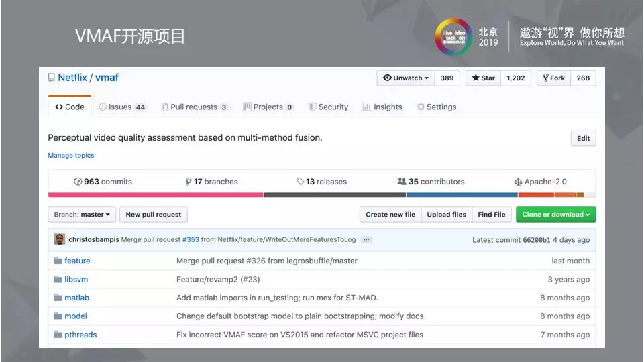View the 1,202 stargazers count

click(x=515, y=78)
